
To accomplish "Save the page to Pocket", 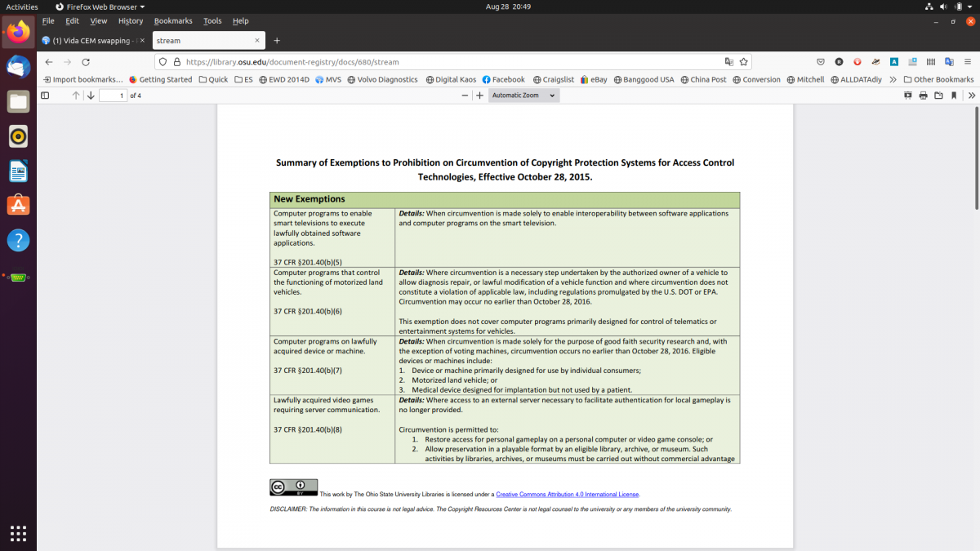I will [820, 61].
